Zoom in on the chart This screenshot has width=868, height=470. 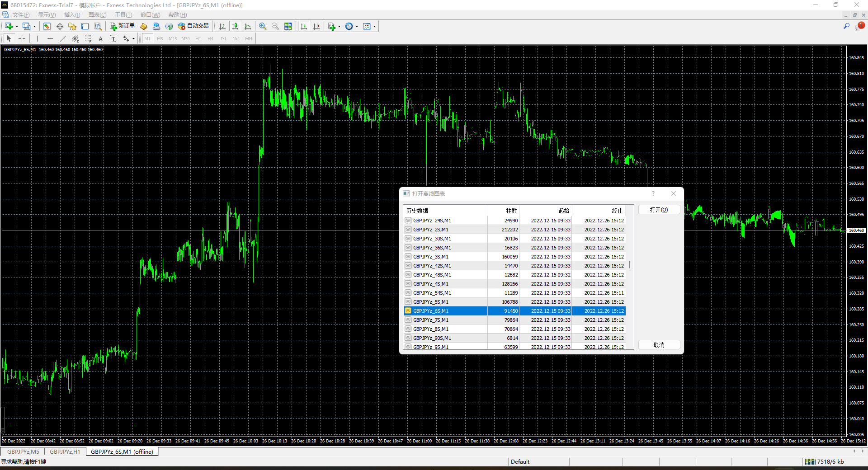point(263,26)
